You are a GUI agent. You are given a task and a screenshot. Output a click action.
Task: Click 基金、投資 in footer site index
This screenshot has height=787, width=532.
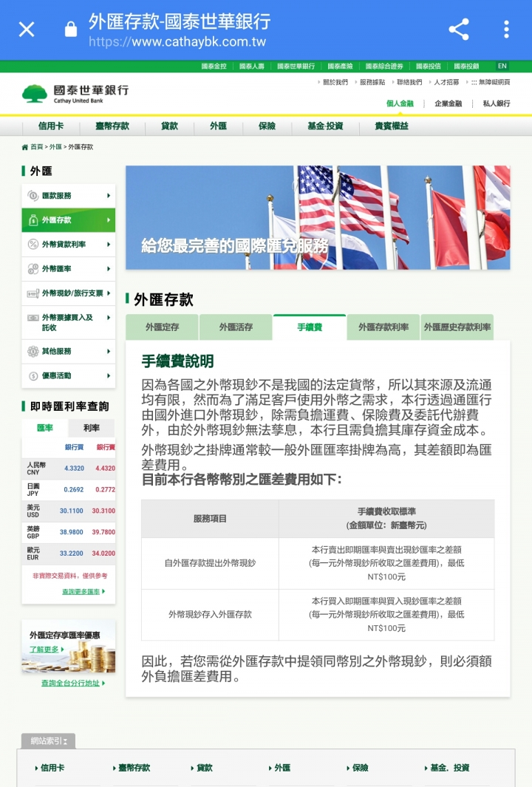tap(449, 768)
